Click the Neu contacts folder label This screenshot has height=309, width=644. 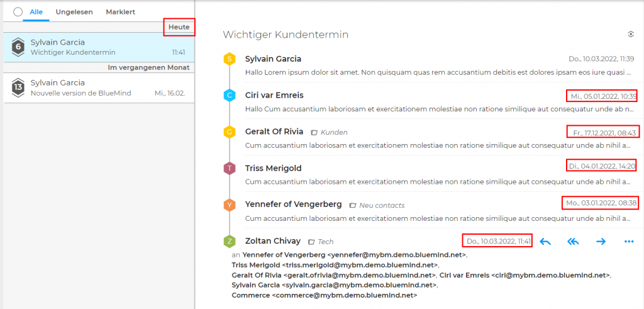click(381, 205)
